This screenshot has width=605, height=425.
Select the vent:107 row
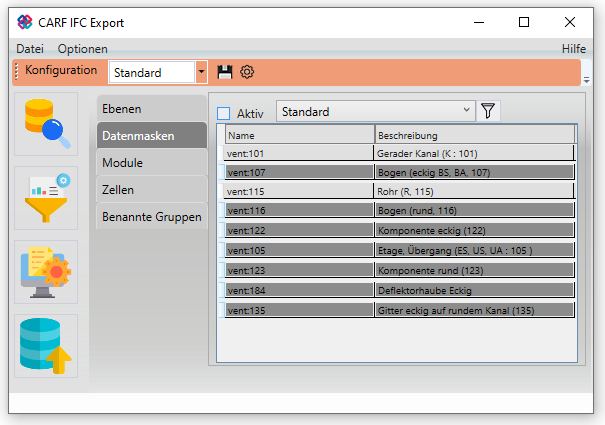tap(397, 172)
